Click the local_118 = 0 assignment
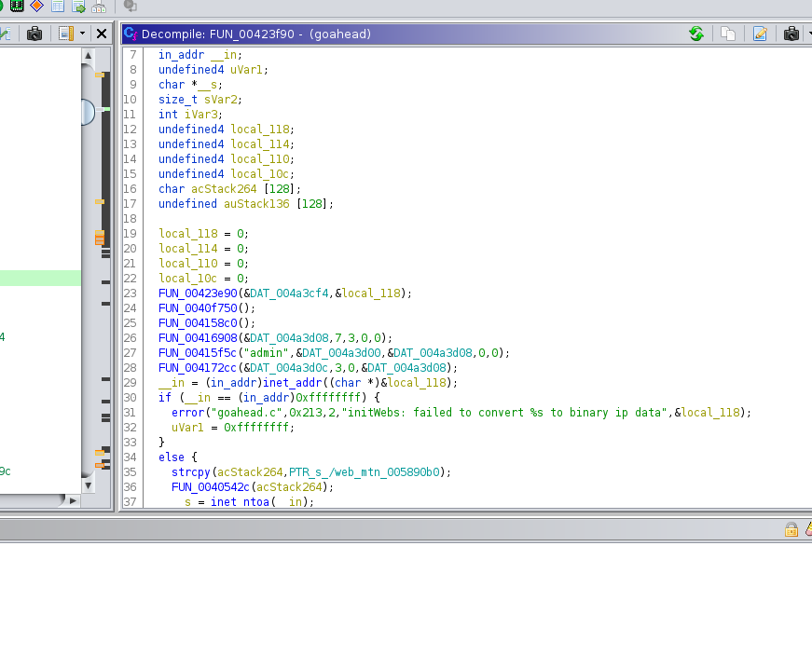The image size is (812, 655). click(x=203, y=234)
